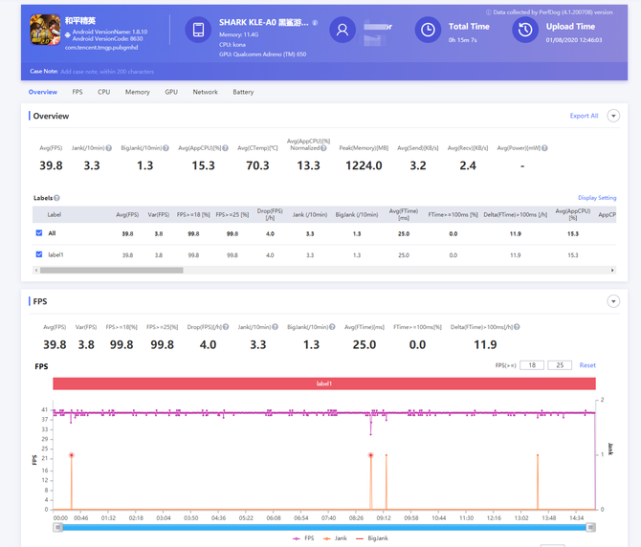Open Display Setting for labels table
The width and height of the screenshot is (641, 547).
[x=597, y=198]
